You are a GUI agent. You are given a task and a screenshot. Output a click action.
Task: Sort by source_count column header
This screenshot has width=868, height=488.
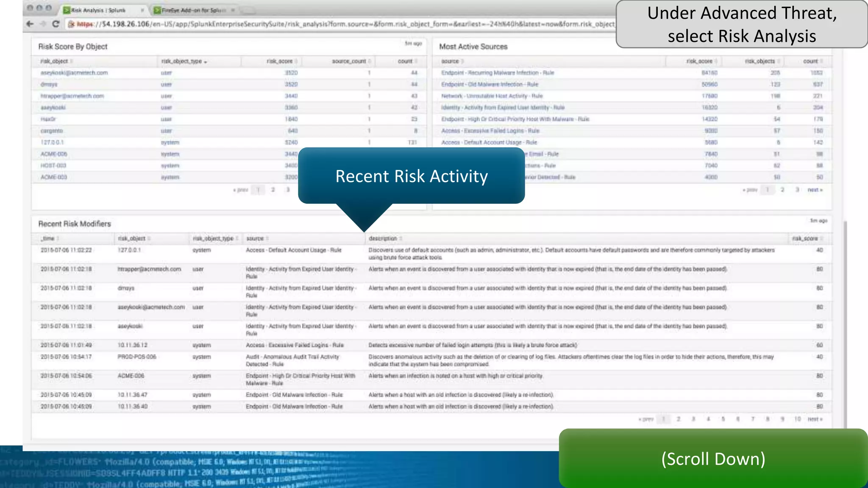[351, 61]
